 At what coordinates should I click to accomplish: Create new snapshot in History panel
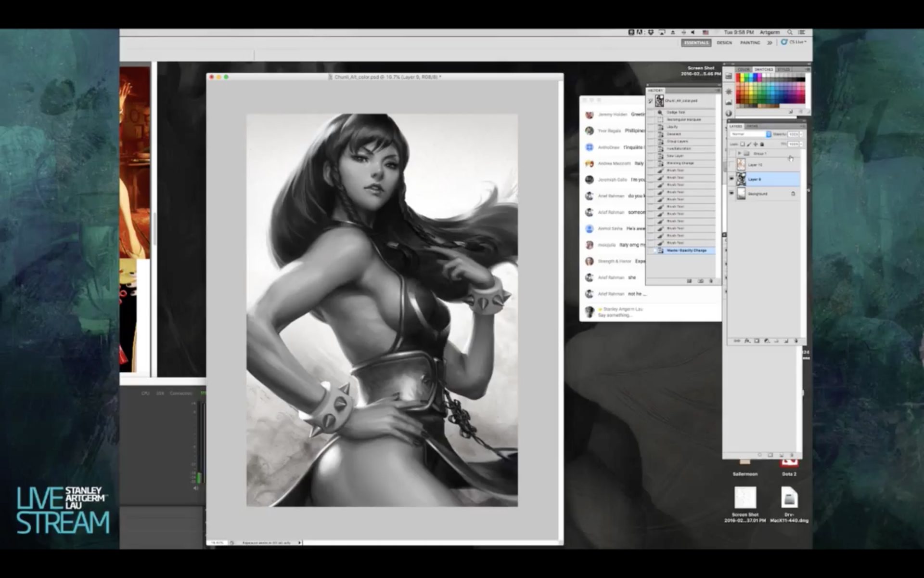click(x=701, y=281)
